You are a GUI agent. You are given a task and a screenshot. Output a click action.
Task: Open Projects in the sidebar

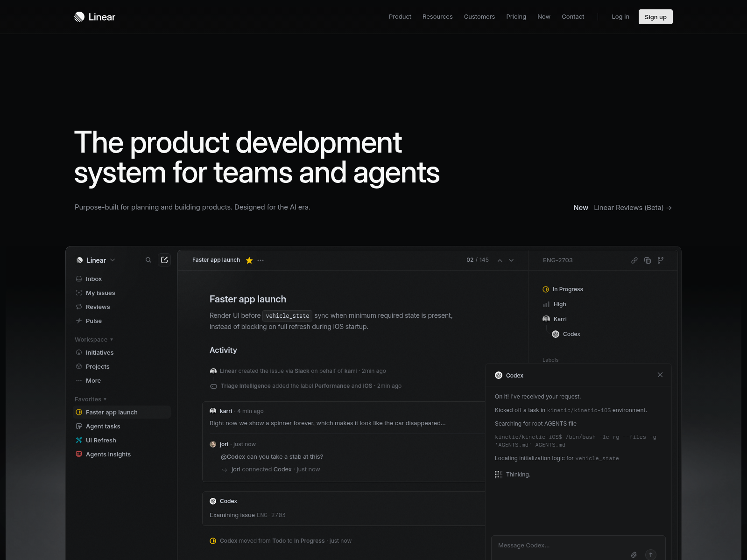[123, 366]
